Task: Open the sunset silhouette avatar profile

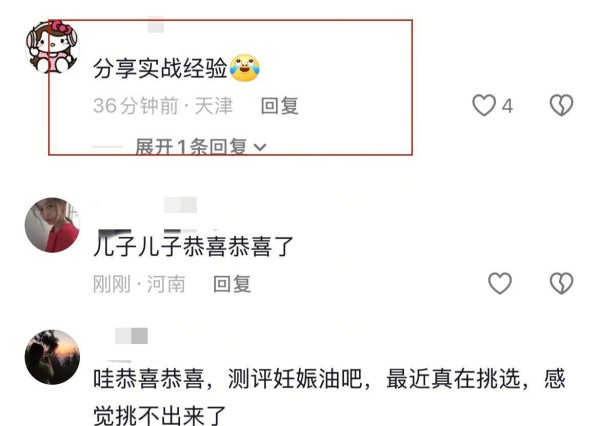Action: tap(52, 357)
